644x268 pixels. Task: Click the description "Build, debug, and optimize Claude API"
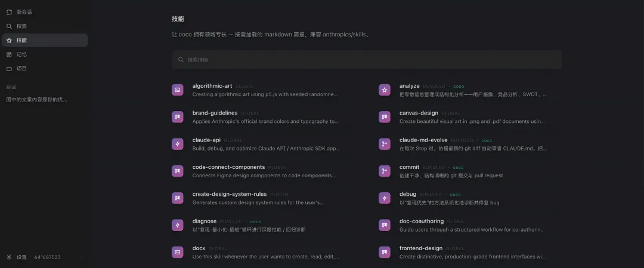pos(266,149)
